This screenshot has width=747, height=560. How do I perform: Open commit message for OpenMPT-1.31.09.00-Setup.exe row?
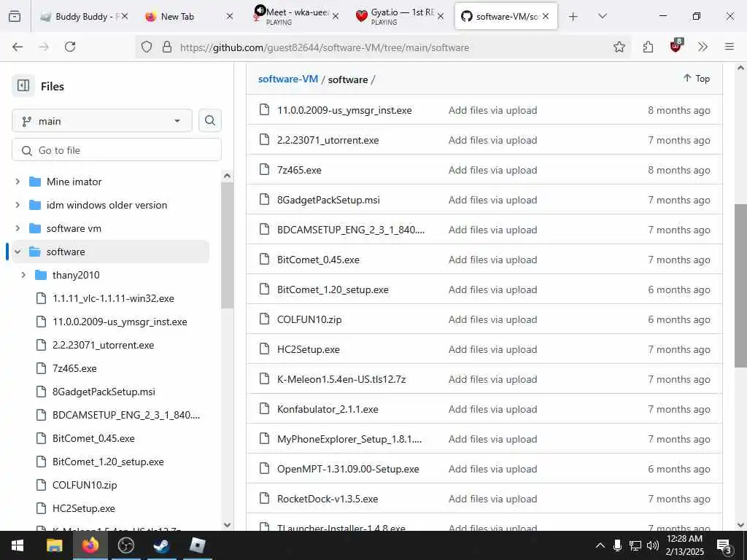[x=492, y=469]
